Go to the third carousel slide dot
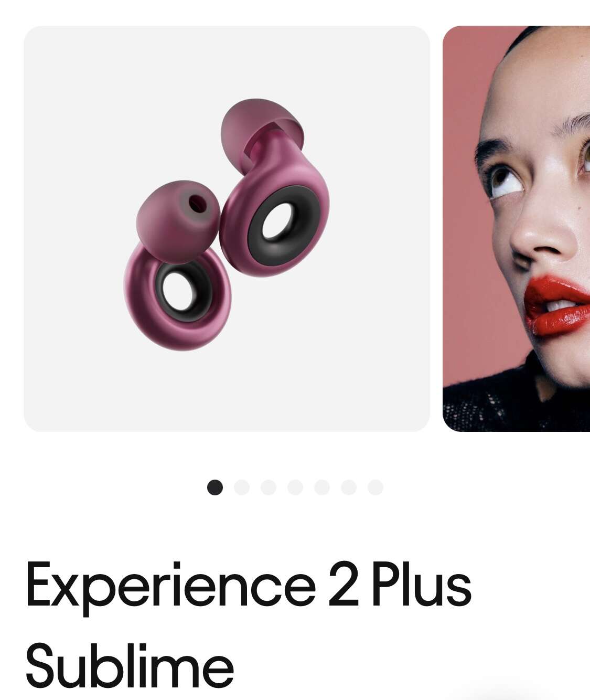Screen dimensions: 590x700 [269, 487]
